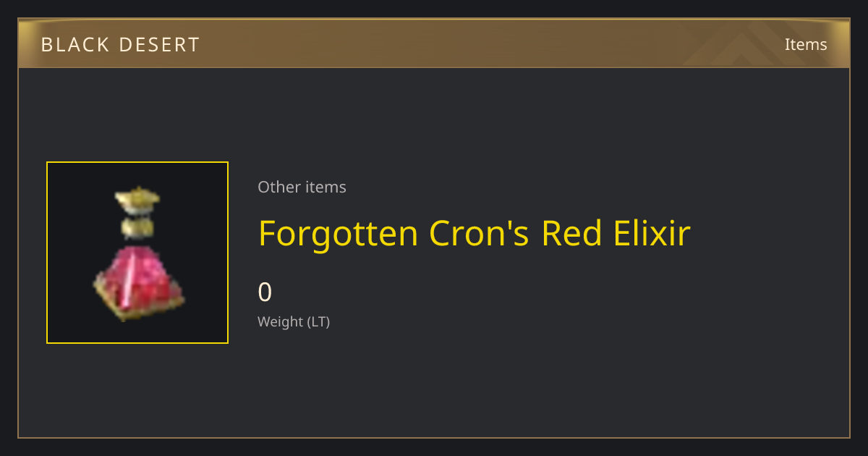The width and height of the screenshot is (868, 456).
Task: Click the dark background above the elixir bottle
Action: (x=137, y=174)
